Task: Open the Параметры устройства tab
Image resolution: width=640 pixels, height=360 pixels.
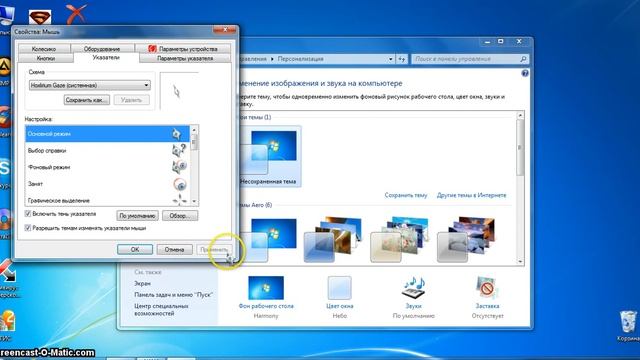Action: pos(183,49)
